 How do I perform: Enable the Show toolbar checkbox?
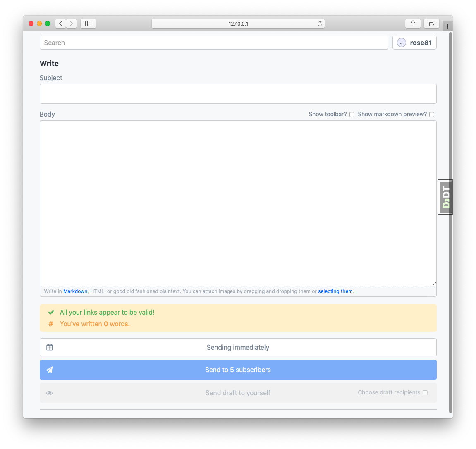click(x=352, y=115)
